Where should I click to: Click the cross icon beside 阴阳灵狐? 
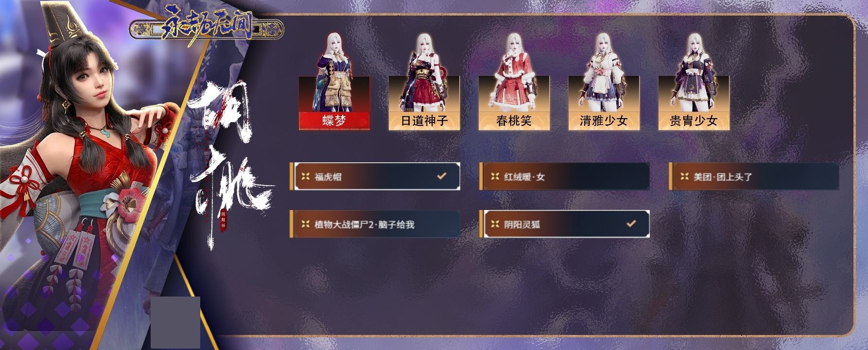495,225
